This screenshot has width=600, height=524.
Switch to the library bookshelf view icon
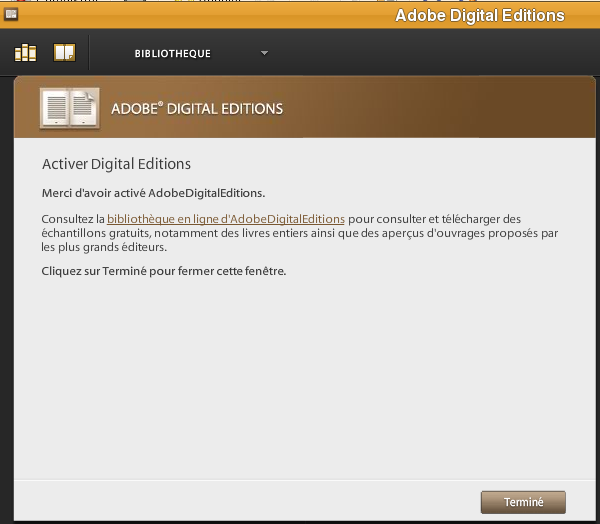26,53
